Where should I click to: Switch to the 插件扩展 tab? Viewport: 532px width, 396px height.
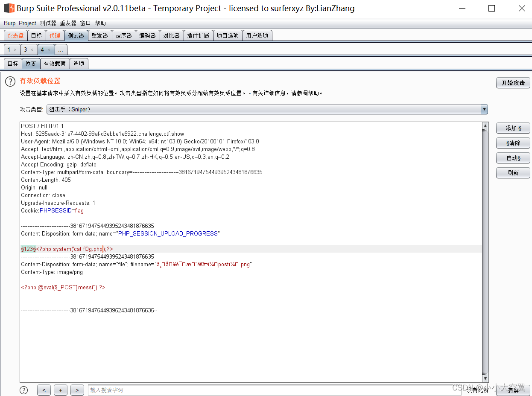199,35
